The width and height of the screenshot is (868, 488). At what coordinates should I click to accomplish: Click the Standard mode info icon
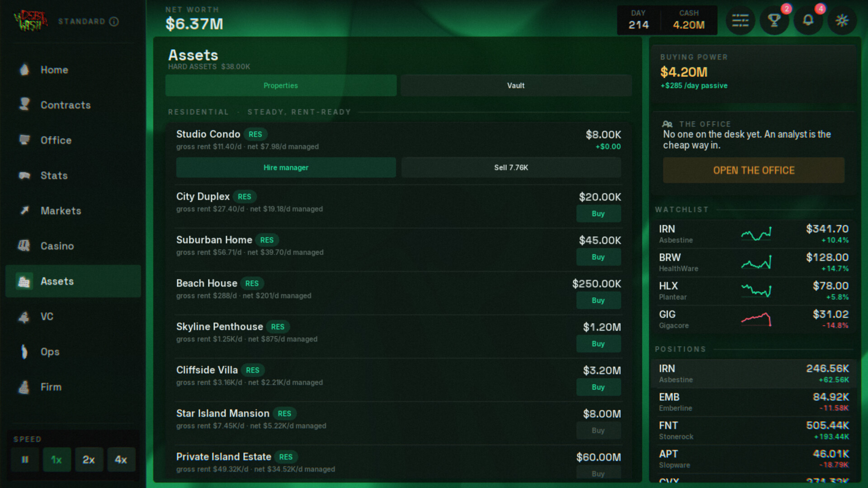pyautogui.click(x=114, y=21)
